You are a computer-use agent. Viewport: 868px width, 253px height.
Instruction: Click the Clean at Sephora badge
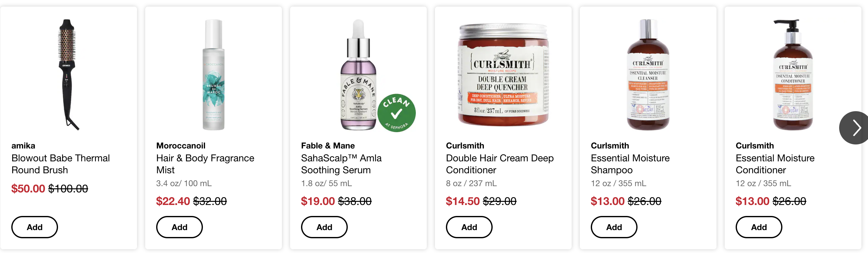397,113
